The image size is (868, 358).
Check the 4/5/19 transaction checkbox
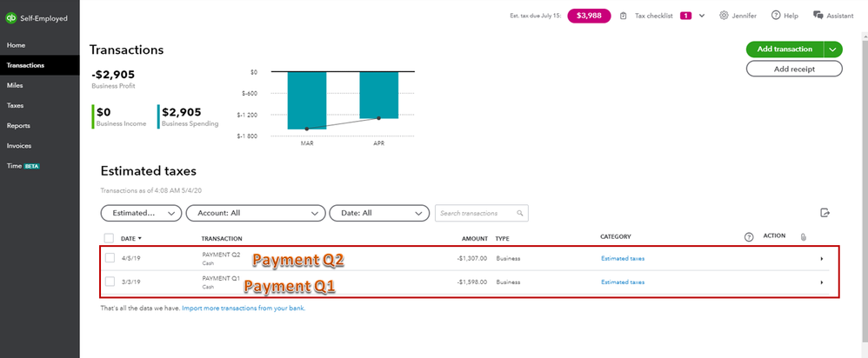[x=110, y=258]
